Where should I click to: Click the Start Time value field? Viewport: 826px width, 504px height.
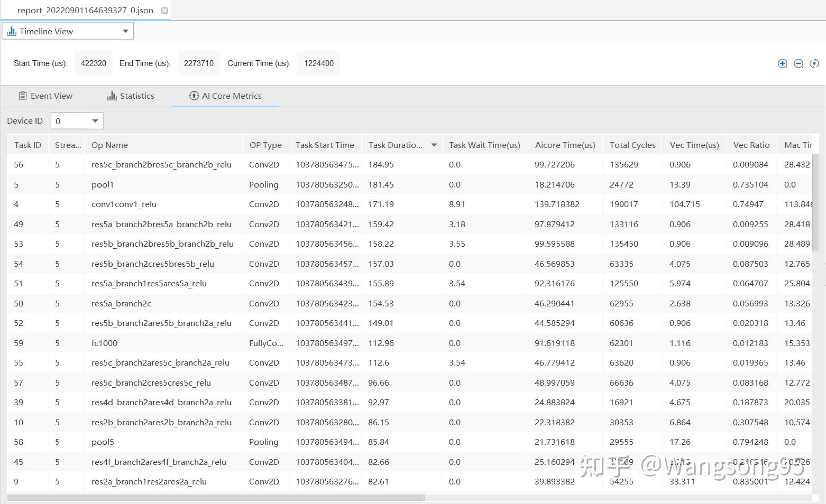94,63
